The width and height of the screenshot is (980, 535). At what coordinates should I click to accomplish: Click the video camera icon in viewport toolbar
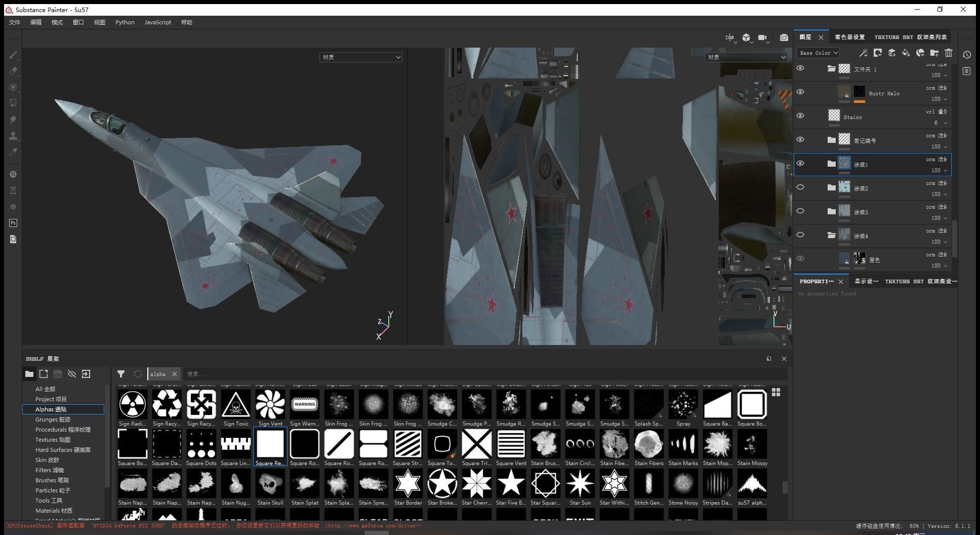coord(763,37)
